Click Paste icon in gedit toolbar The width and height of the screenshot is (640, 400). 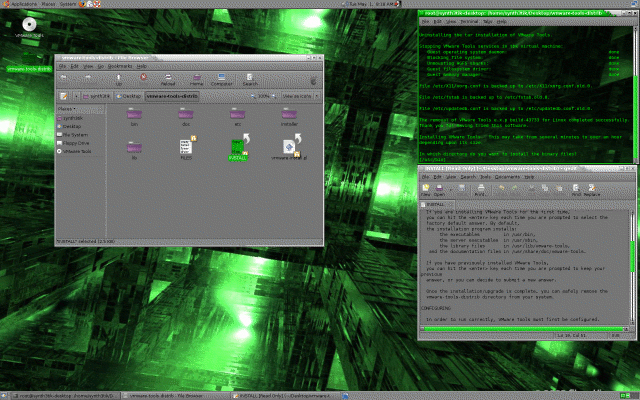tap(559, 188)
